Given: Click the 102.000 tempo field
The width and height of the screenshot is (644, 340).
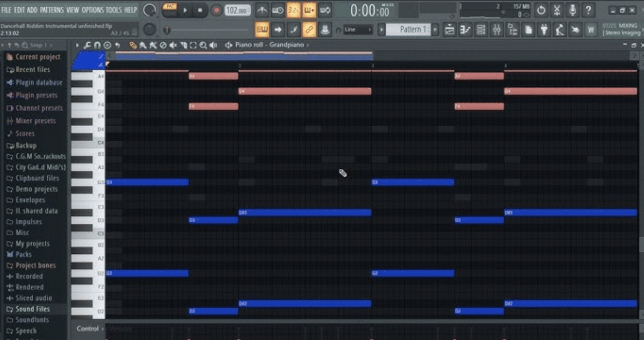Looking at the screenshot, I should point(237,10).
